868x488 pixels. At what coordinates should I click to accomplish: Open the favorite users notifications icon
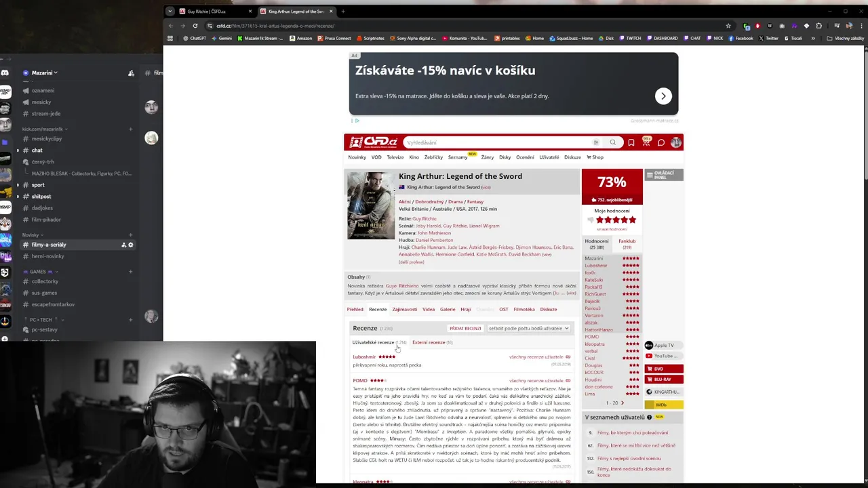coord(646,142)
